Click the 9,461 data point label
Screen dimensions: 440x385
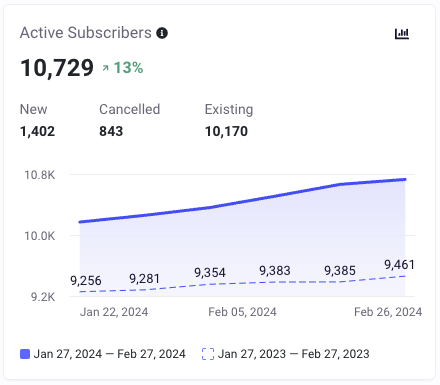tap(399, 265)
